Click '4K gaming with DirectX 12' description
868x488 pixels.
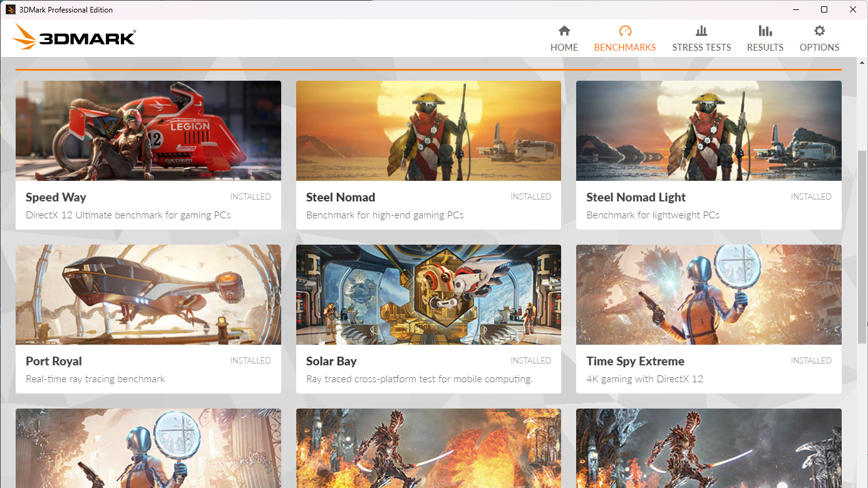tap(645, 379)
